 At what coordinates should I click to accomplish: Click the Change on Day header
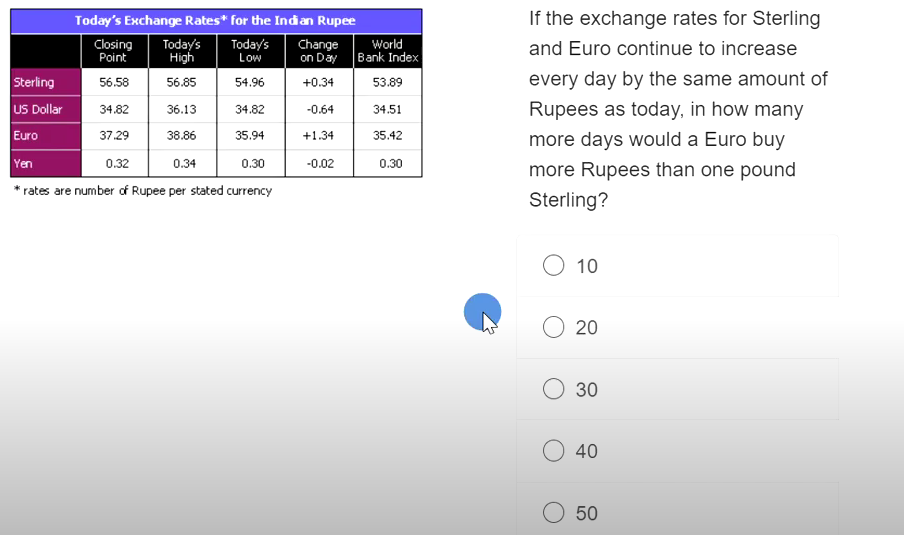(x=319, y=51)
